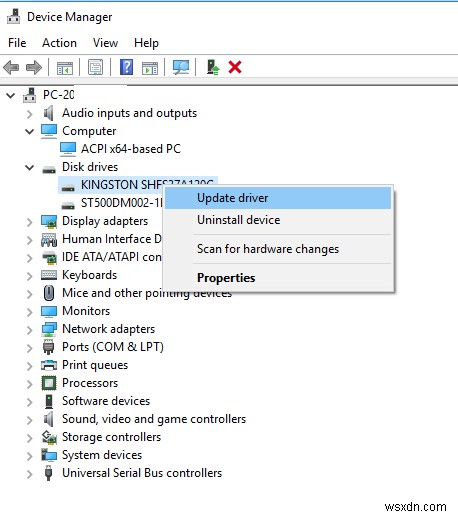
Task: Open the View menu
Action: pyautogui.click(x=105, y=43)
